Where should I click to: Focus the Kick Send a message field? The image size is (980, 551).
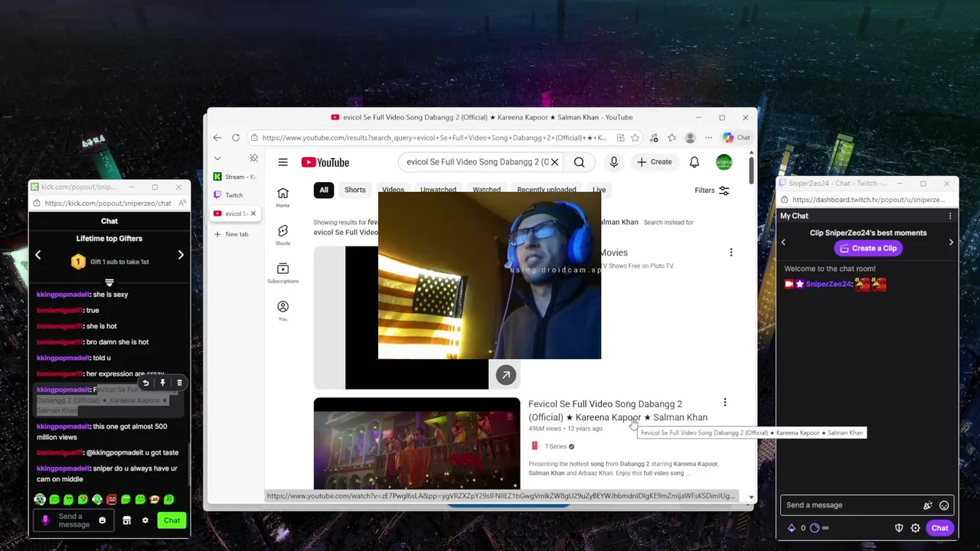click(73, 520)
